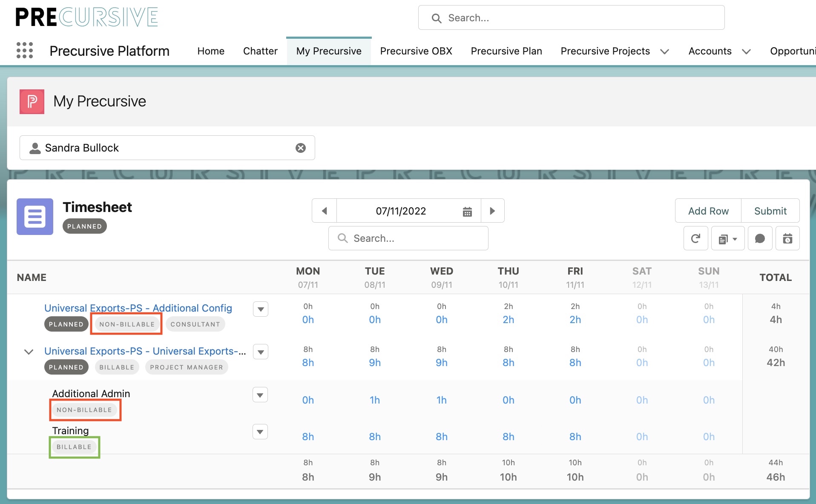Click the Training Sunday 0h entry
This screenshot has height=504, width=816.
[709, 437]
